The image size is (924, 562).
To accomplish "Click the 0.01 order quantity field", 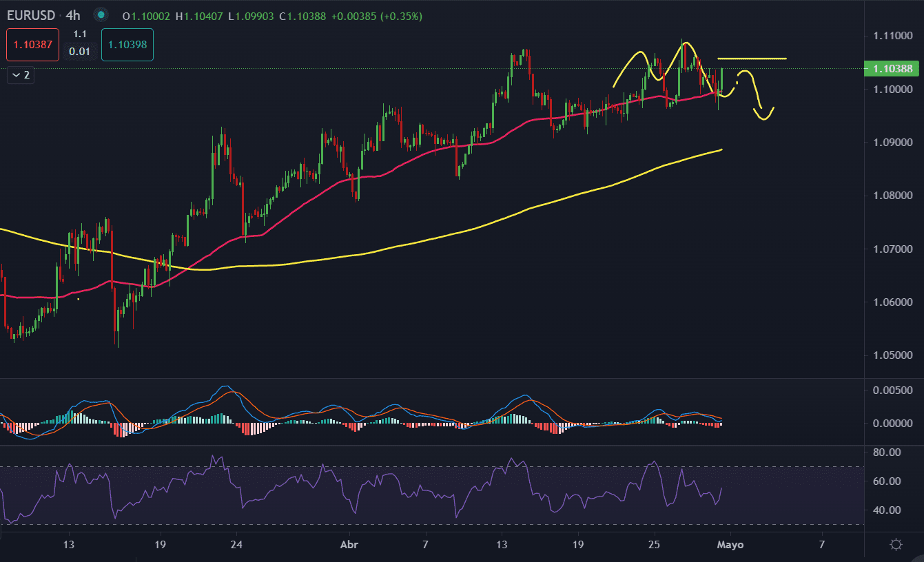I will point(80,52).
